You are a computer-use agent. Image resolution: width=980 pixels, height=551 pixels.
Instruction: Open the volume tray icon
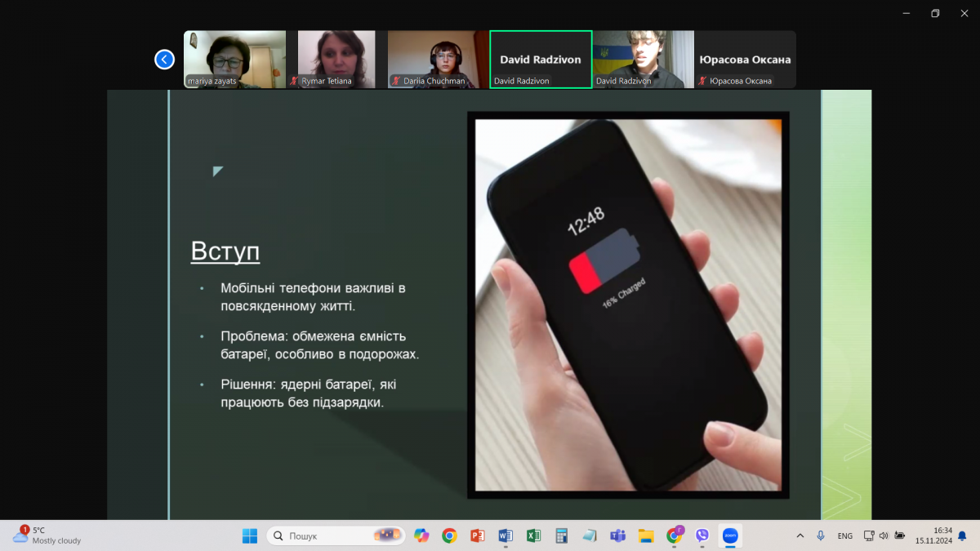884,535
